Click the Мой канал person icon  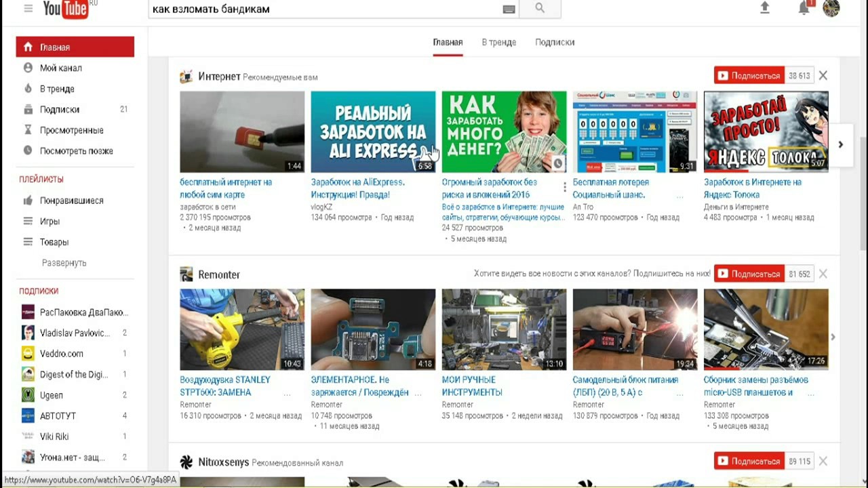(x=28, y=68)
